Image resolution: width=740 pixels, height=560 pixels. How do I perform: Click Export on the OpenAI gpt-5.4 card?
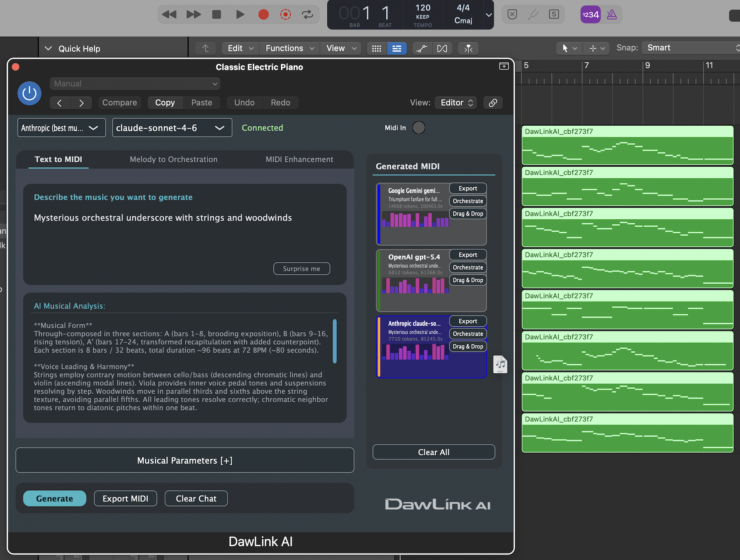click(x=468, y=254)
